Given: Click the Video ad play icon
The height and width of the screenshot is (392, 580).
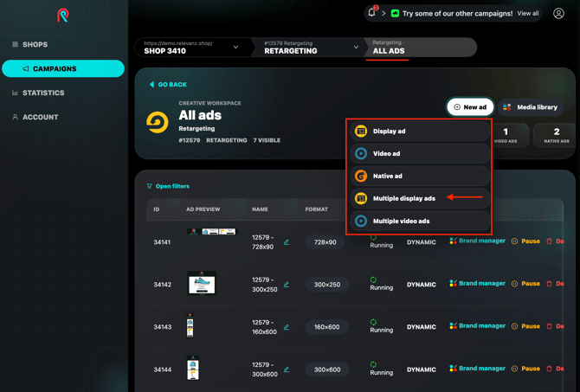Looking at the screenshot, I should click(x=361, y=153).
